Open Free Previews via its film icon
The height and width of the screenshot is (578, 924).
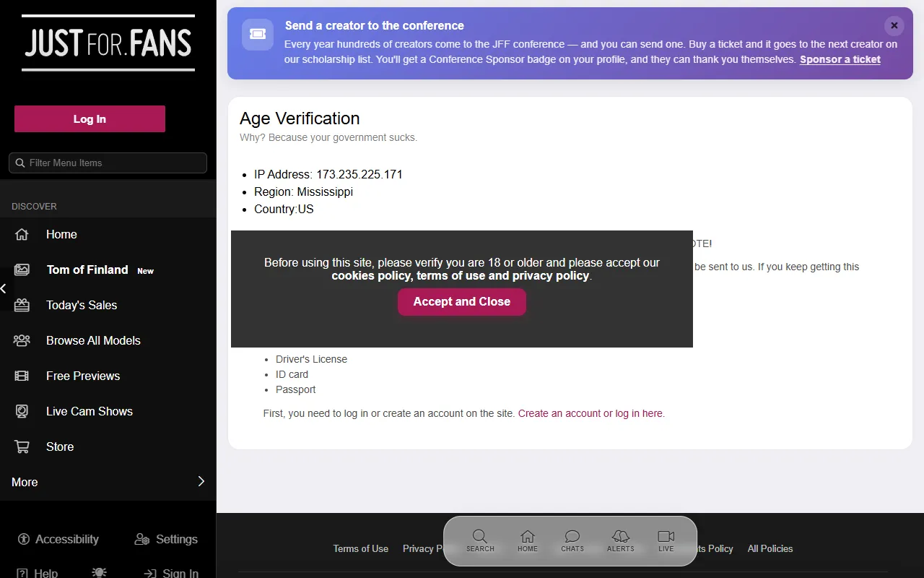[x=22, y=376]
